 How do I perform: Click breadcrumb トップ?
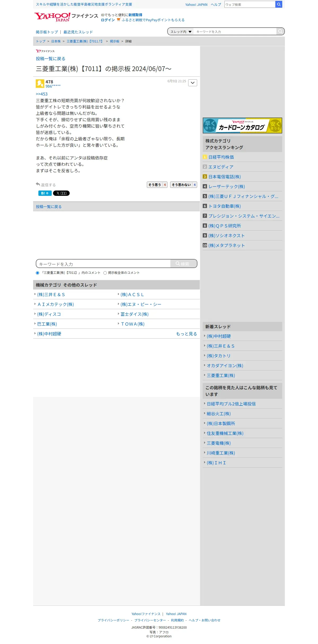point(41,41)
